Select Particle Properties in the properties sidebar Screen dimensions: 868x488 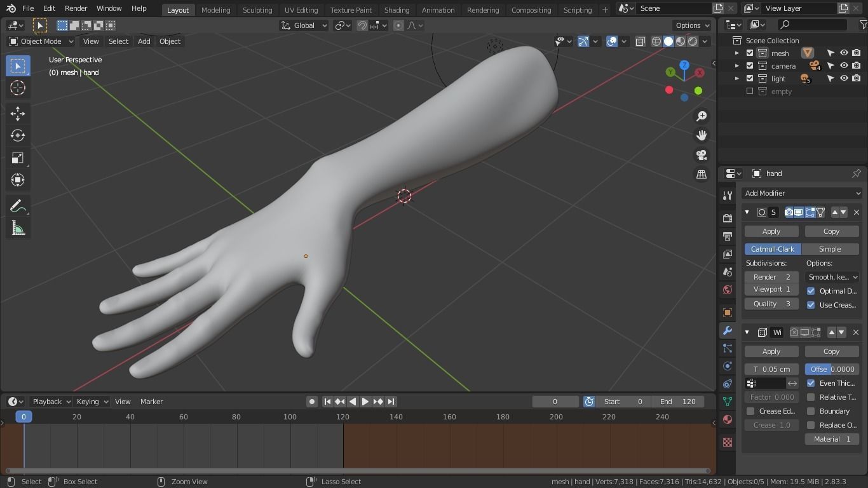tap(727, 348)
